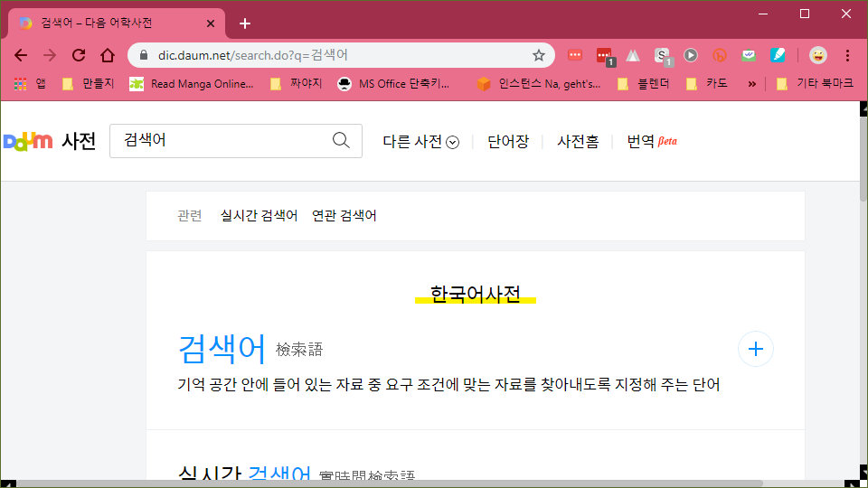
Task: Click the Daum dictionary search input field
Action: [222, 140]
